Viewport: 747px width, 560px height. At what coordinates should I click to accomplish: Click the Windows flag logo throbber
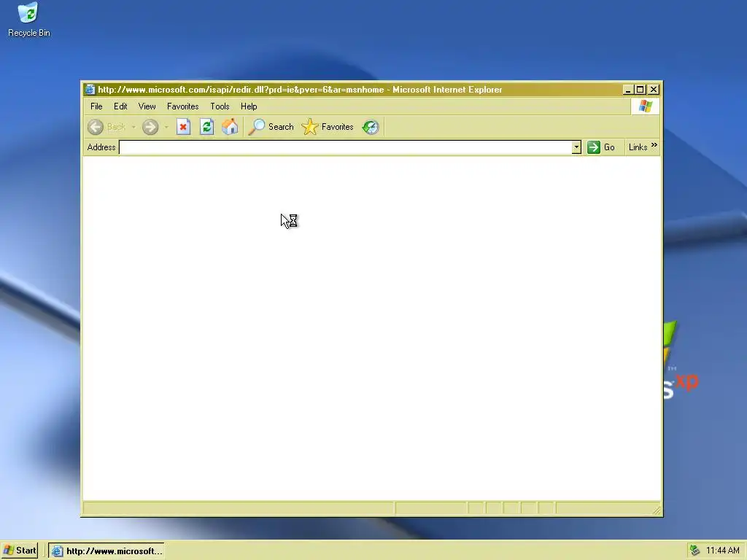[x=645, y=106]
